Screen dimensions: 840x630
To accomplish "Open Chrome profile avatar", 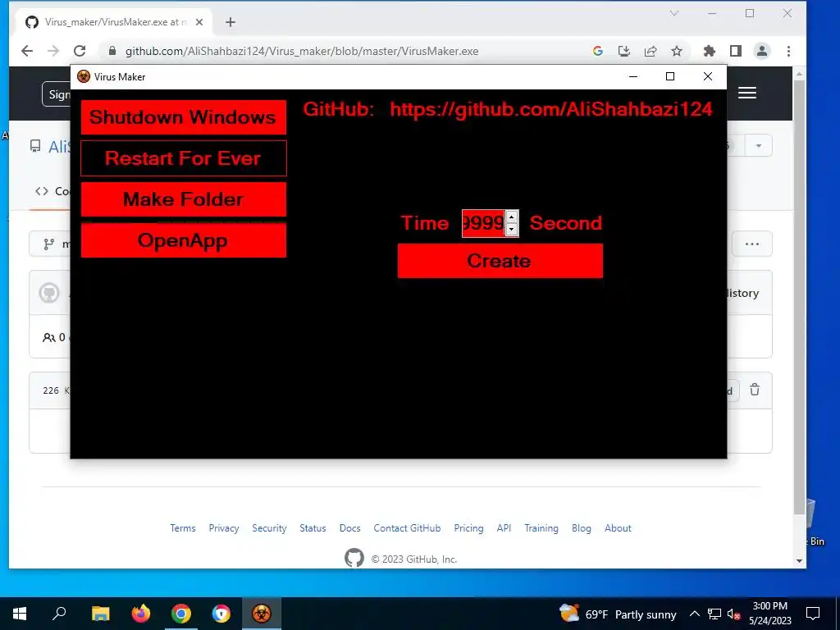I will point(762,51).
